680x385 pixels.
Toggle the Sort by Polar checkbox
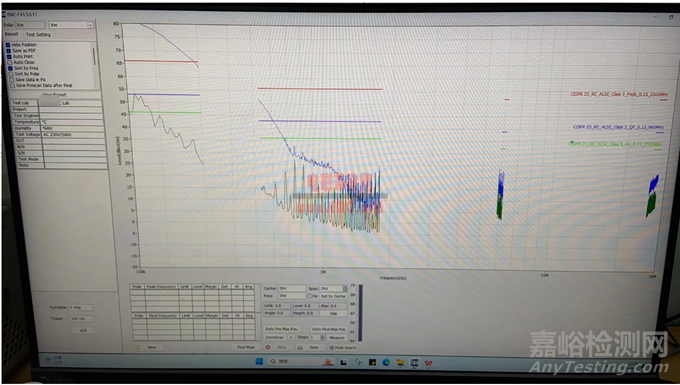12,74
